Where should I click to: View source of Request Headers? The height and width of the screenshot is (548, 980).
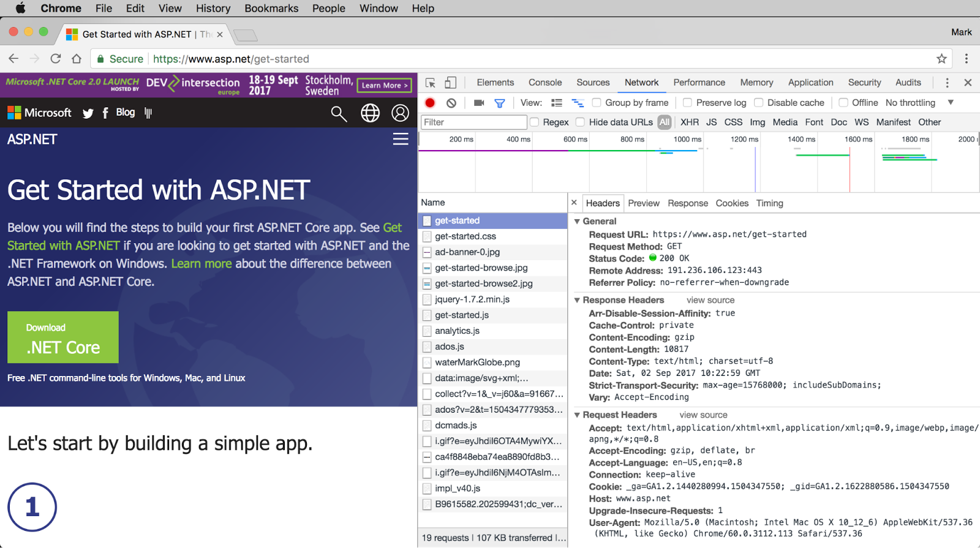click(703, 415)
